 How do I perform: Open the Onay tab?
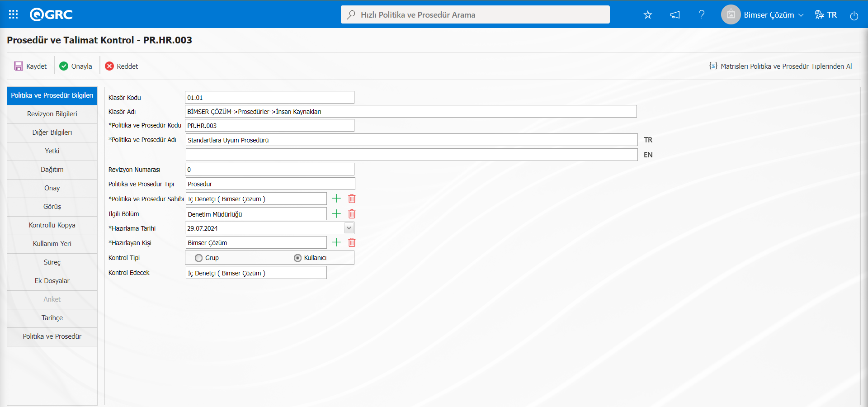[52, 188]
